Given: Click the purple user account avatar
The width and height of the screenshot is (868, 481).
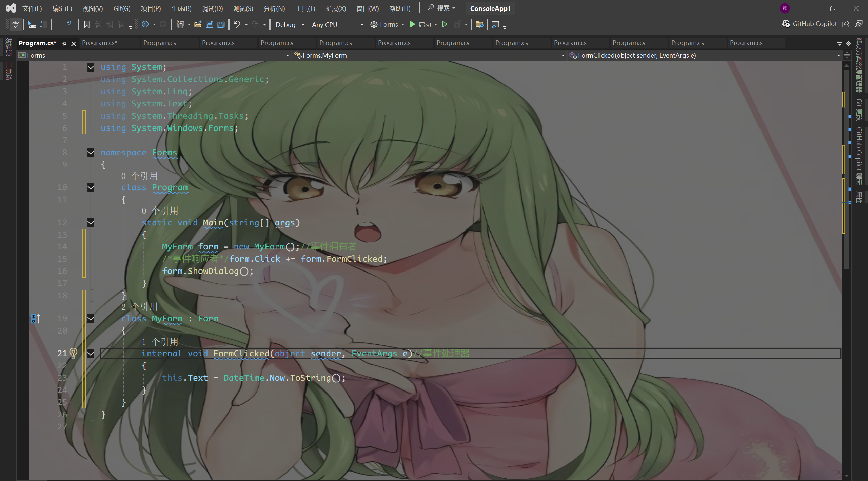Looking at the screenshot, I should click(785, 8).
